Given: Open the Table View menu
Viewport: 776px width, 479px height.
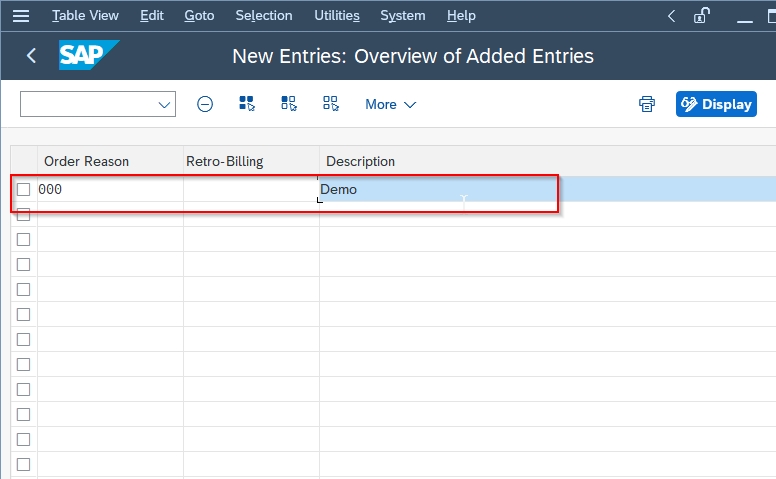Looking at the screenshot, I should pyautogui.click(x=85, y=16).
